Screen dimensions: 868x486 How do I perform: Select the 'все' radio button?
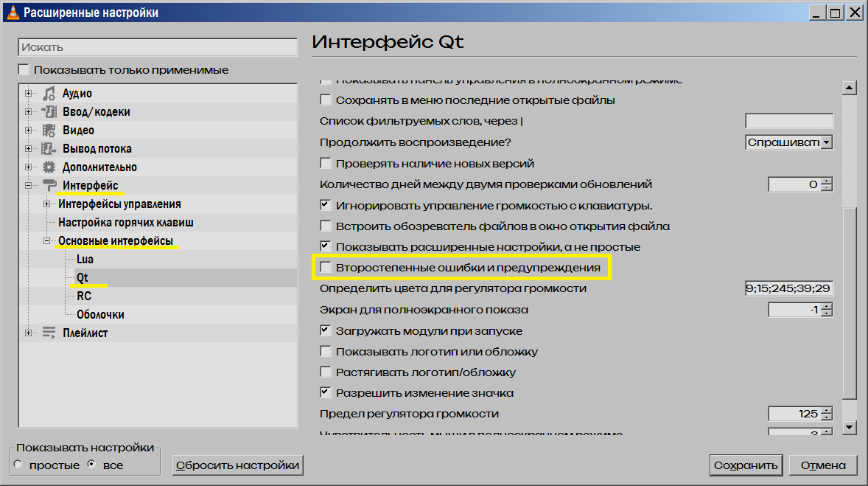tap(92, 465)
